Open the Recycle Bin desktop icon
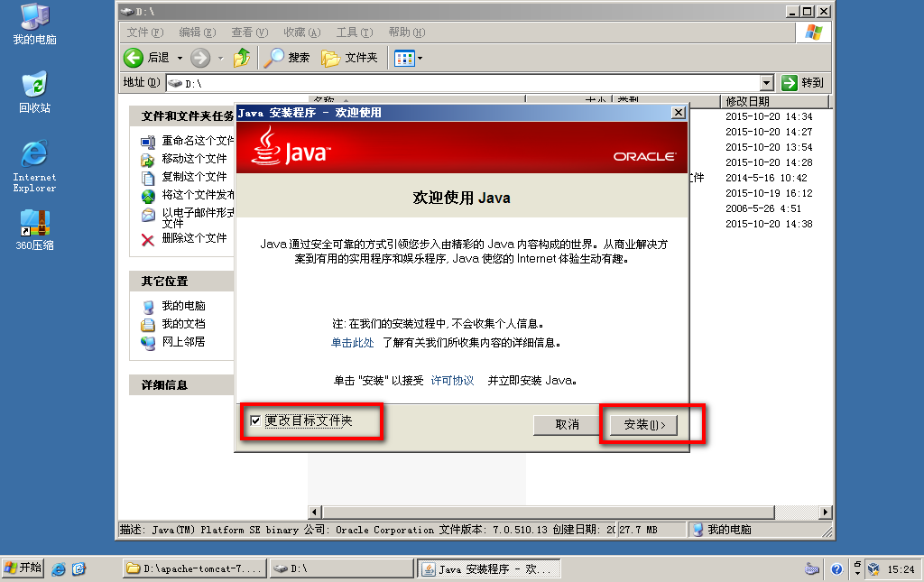This screenshot has width=924, height=582. coord(34,92)
